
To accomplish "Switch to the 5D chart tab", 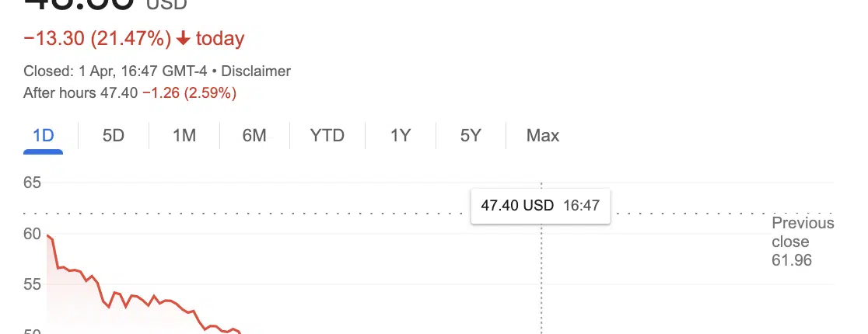I will [114, 135].
